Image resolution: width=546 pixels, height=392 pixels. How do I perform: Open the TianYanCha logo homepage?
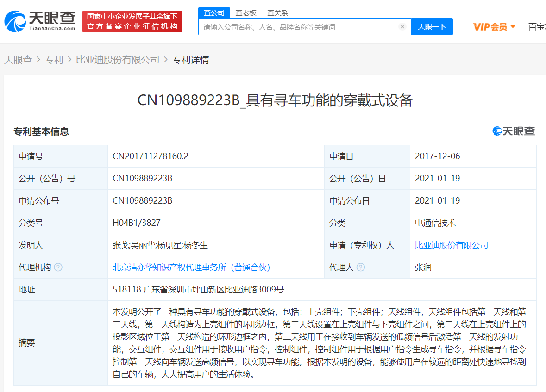pyautogui.click(x=40, y=21)
